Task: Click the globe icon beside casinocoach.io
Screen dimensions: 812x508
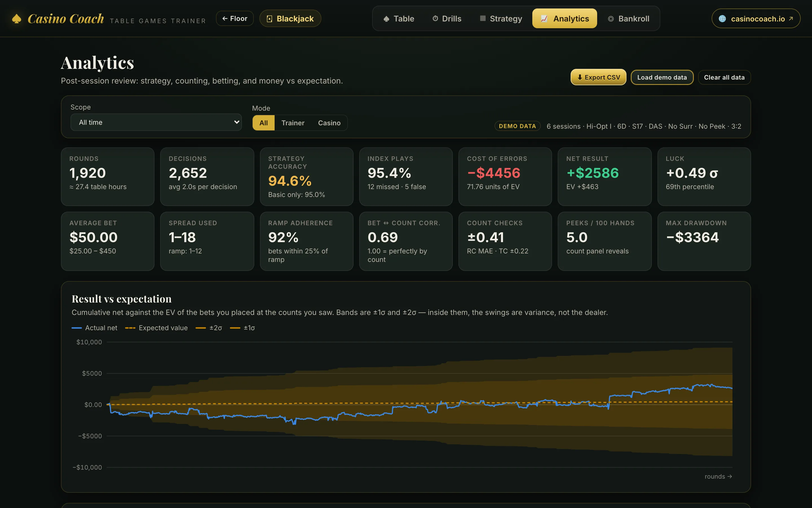Action: pyautogui.click(x=722, y=19)
